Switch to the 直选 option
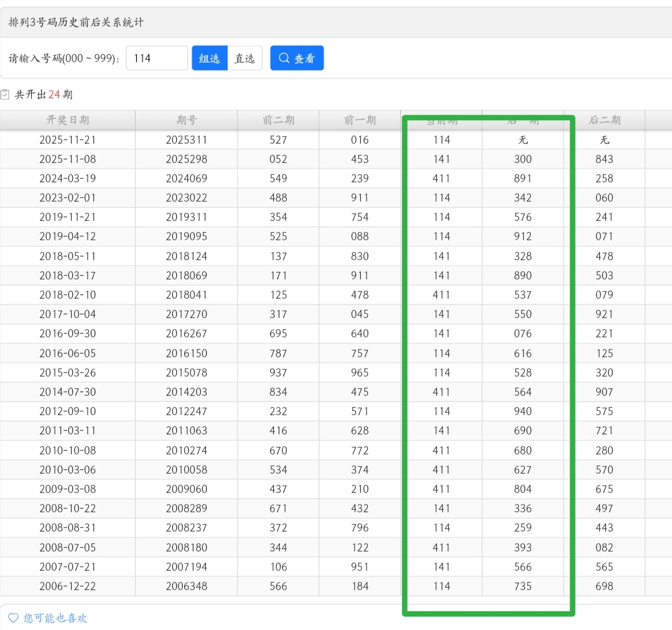 point(245,59)
